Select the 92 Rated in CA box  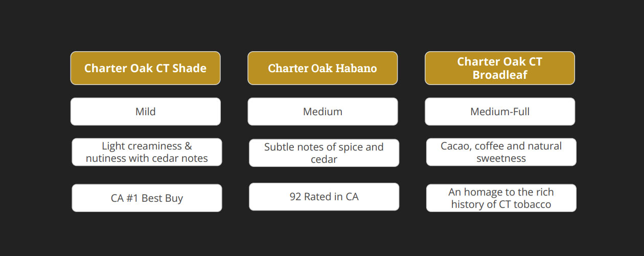(x=324, y=197)
